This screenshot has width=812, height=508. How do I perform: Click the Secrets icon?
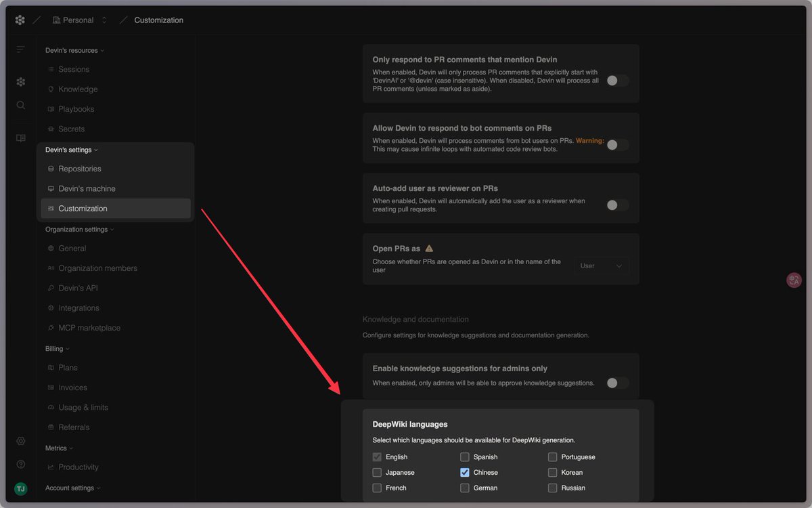pos(51,129)
